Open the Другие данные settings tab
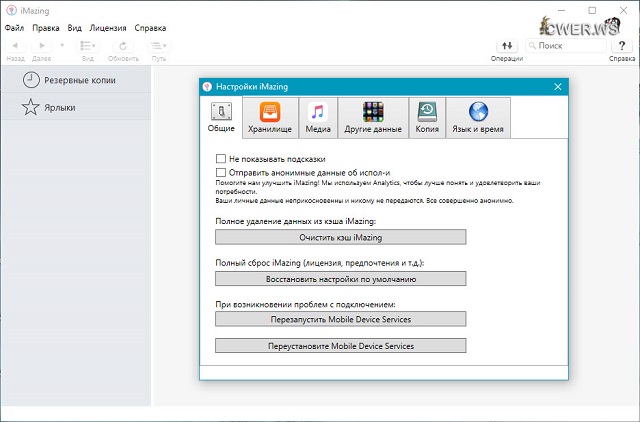640x422 pixels. pyautogui.click(x=374, y=117)
